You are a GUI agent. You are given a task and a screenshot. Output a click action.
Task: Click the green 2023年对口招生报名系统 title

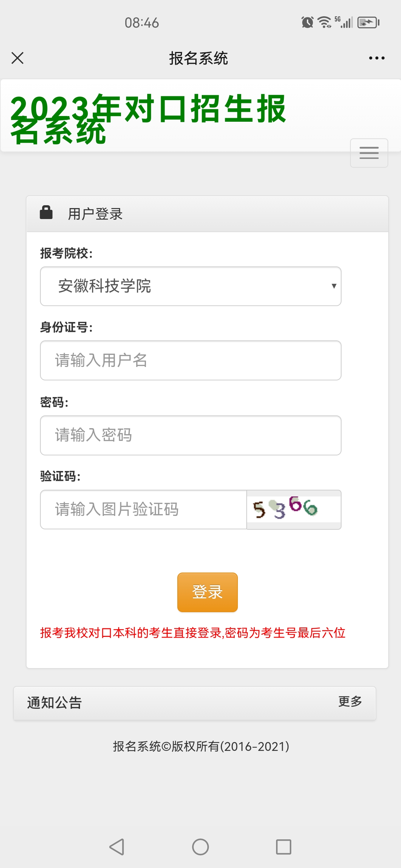(x=148, y=119)
